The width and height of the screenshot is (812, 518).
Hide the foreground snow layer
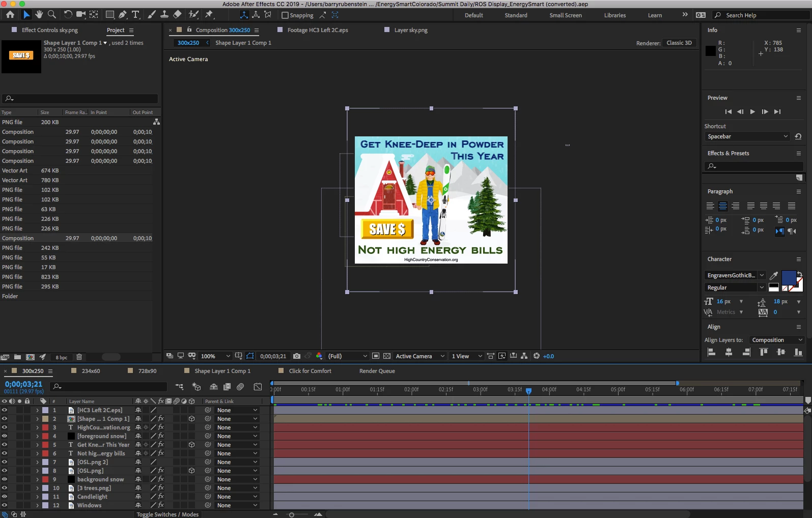4,436
